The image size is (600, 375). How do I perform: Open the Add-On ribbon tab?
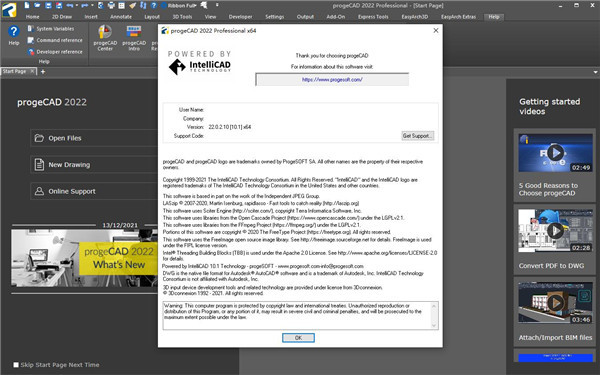point(336,17)
